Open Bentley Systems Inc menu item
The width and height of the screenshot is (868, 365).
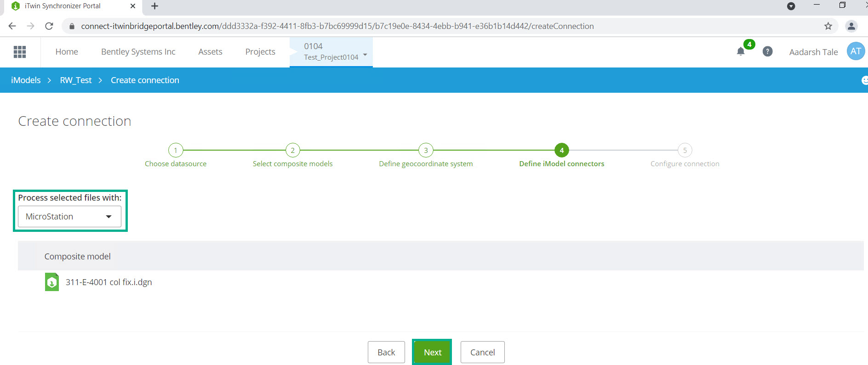click(x=138, y=52)
